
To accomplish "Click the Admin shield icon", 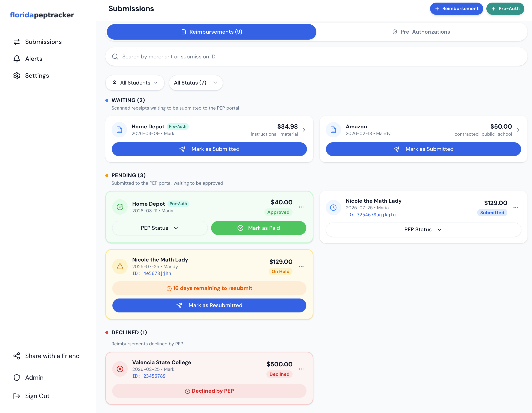I will [x=16, y=377].
